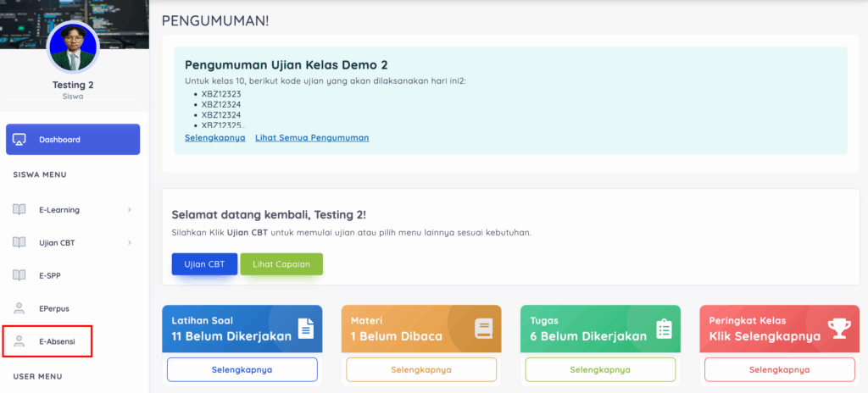Screen dimensions: 868x393
Task: Click the clipboard icon on Tugas card
Action: 664,329
